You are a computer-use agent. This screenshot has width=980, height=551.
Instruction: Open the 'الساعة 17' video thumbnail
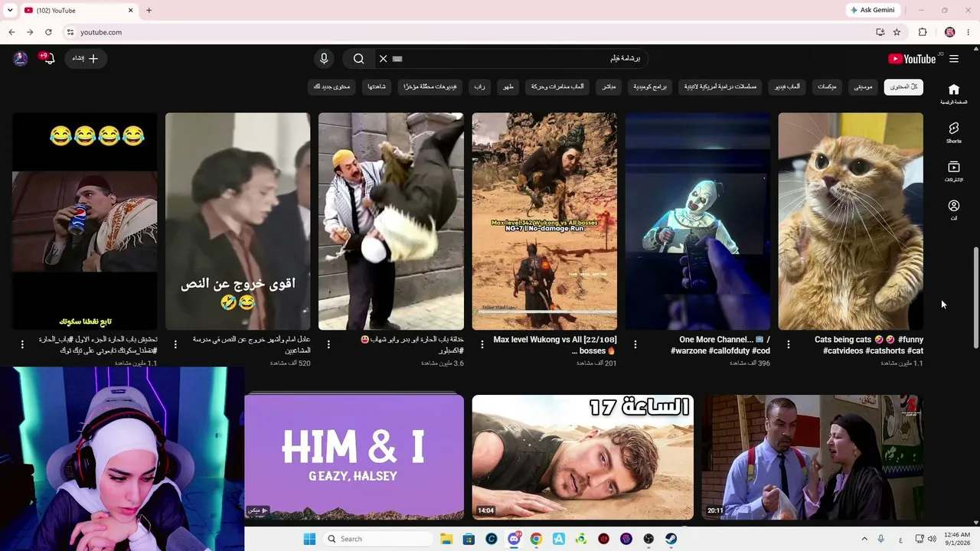pyautogui.click(x=583, y=458)
